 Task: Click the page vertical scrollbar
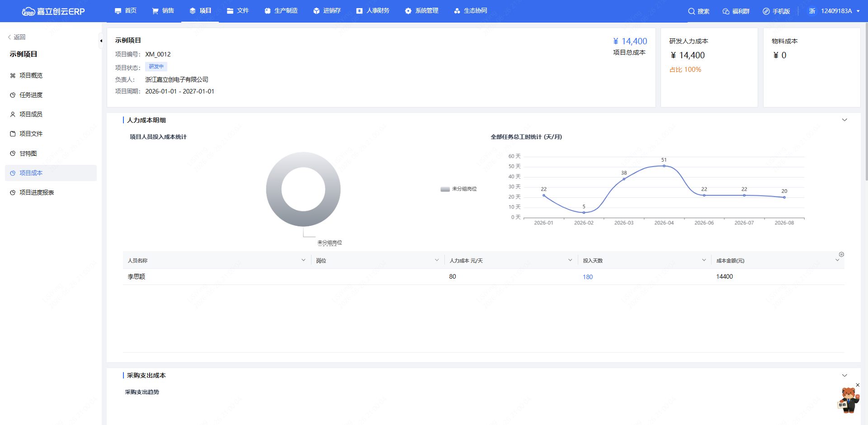866,102
